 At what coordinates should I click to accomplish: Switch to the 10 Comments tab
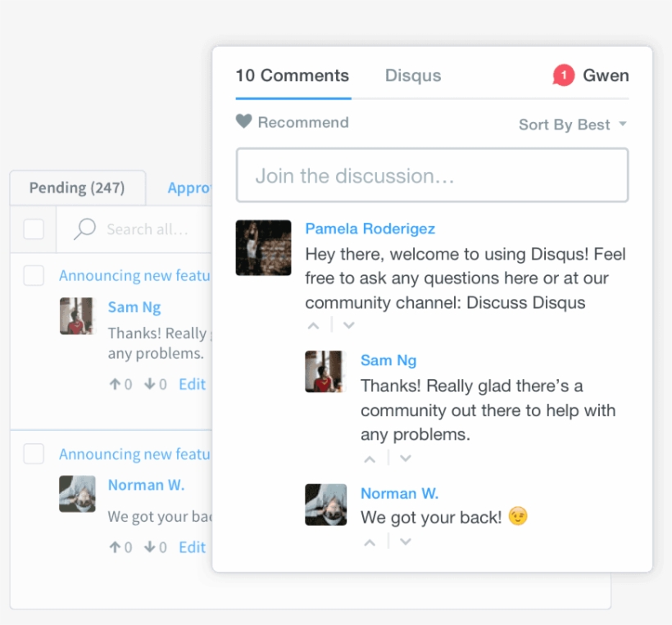[x=293, y=76]
